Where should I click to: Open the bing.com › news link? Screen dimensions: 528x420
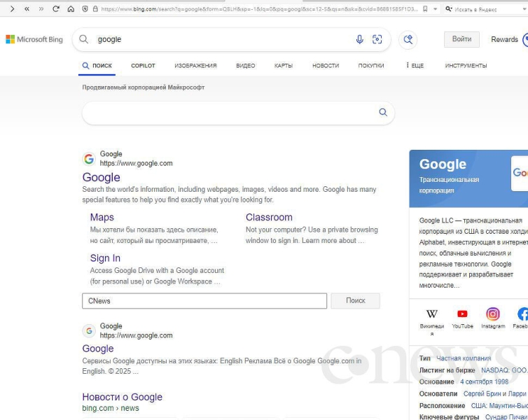[111, 408]
